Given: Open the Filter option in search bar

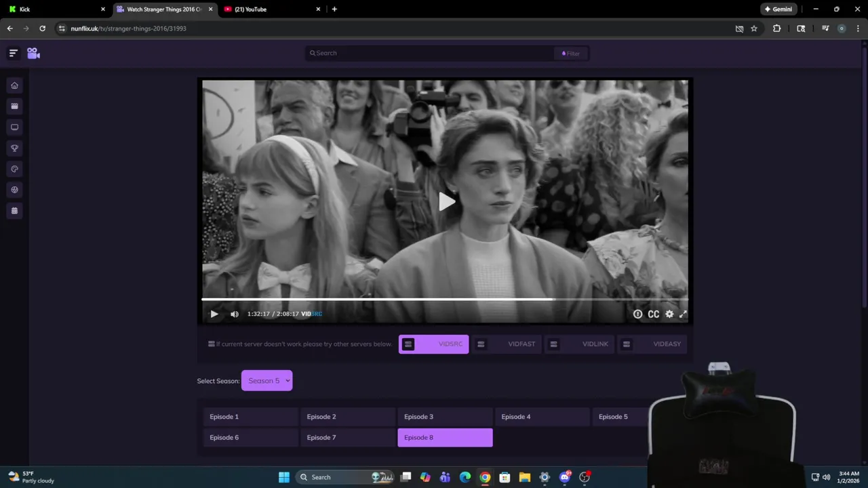Looking at the screenshot, I should click(571, 54).
